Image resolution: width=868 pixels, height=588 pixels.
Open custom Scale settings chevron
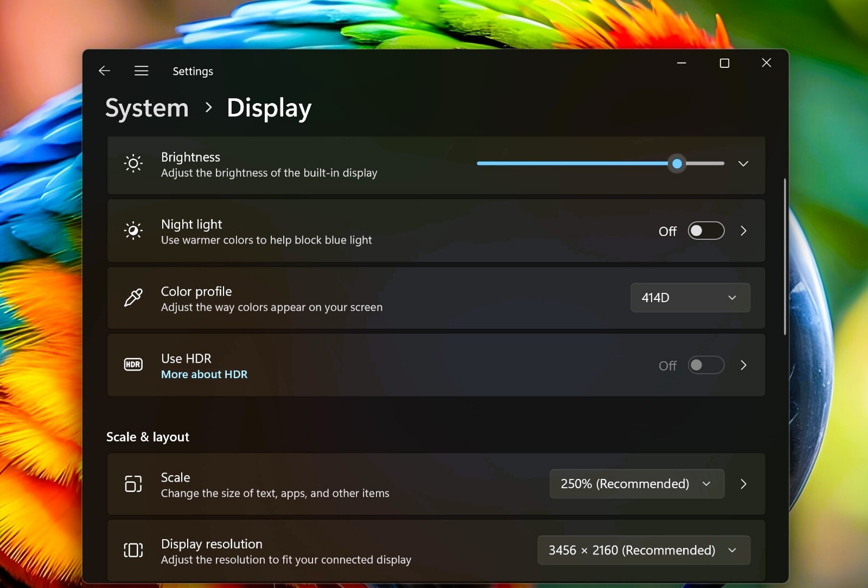point(744,483)
